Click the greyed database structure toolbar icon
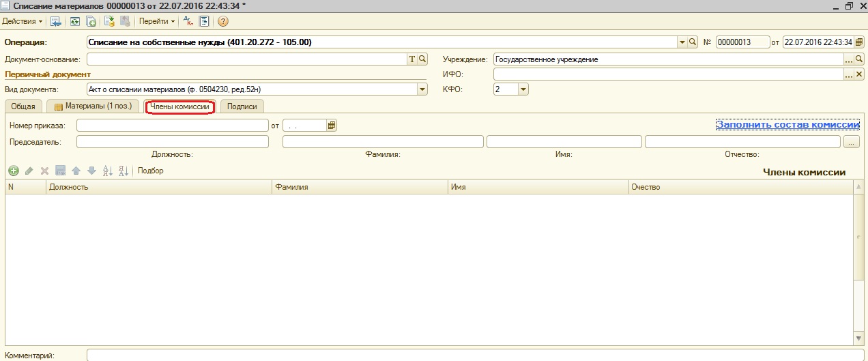The height and width of the screenshot is (361, 868). click(x=126, y=21)
